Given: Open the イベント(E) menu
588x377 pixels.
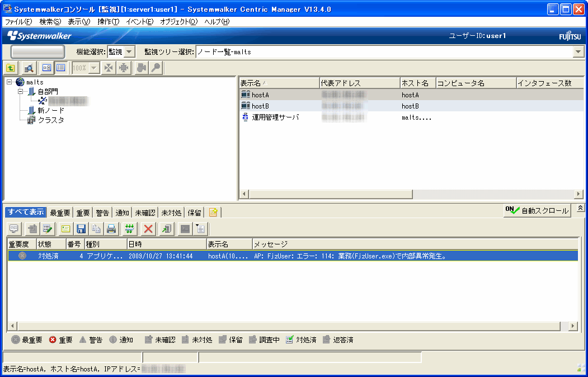Looking at the screenshot, I should point(139,22).
